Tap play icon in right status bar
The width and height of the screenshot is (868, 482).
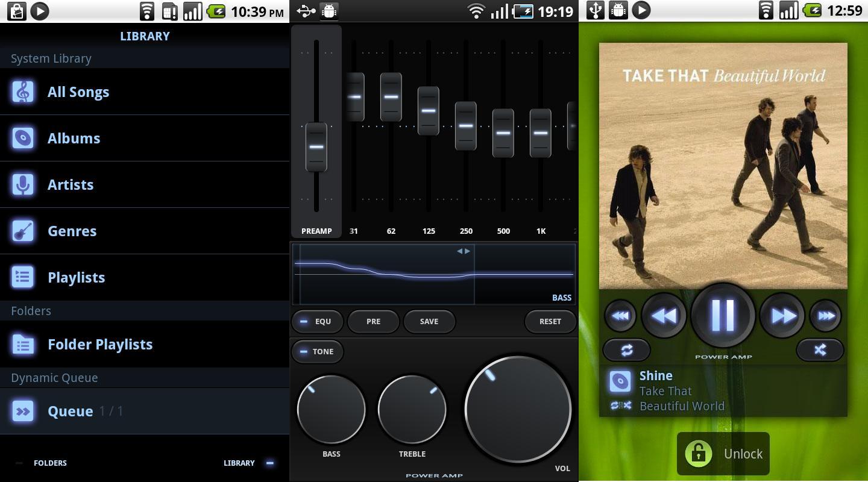point(641,10)
